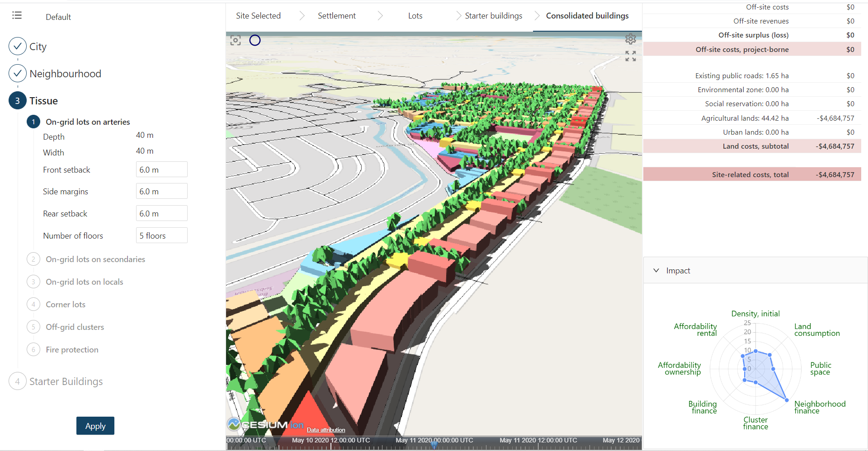Select Fire protection substep
Screen dimensions: 868x451
coord(72,349)
